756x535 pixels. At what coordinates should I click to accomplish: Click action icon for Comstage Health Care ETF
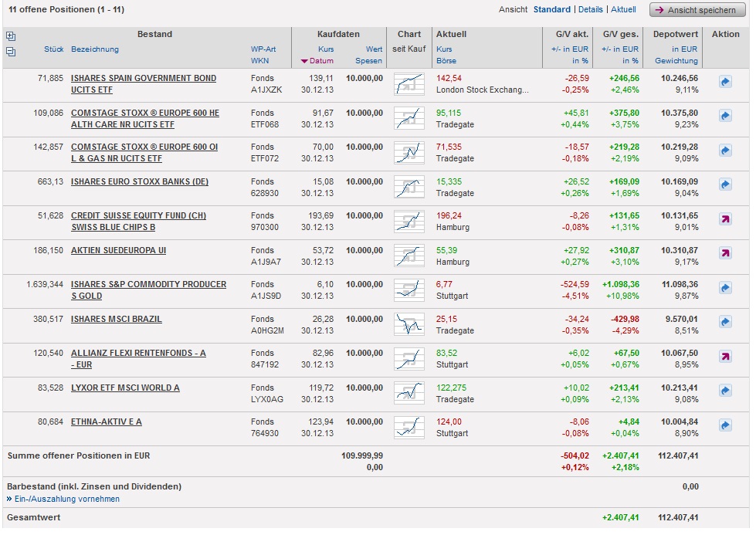click(725, 116)
